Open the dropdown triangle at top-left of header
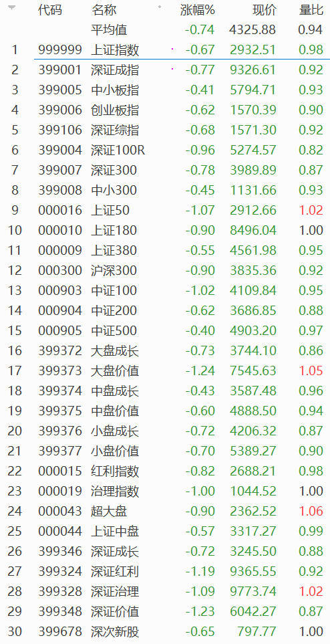Screen dimensions: 330x644 click(12, 8)
